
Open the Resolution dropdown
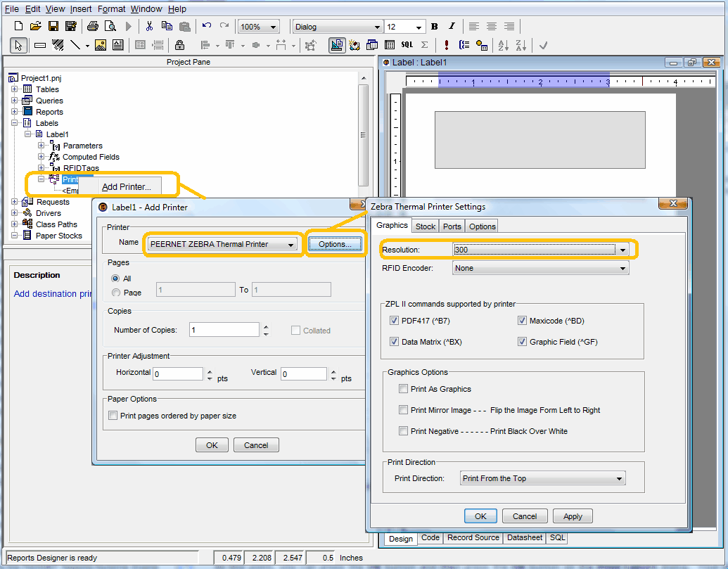tap(540, 250)
